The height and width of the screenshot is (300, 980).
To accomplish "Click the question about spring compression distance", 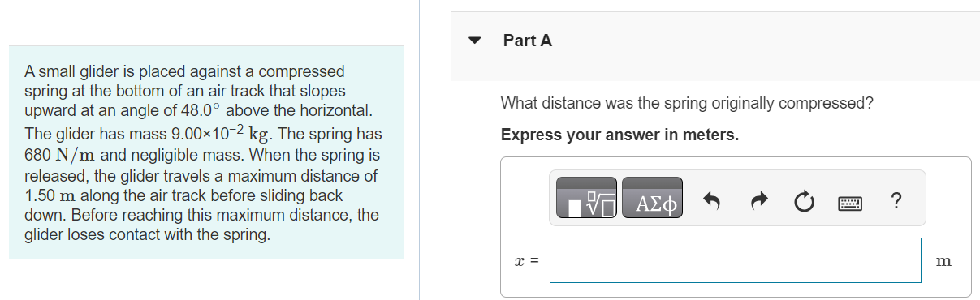I will point(687,104).
